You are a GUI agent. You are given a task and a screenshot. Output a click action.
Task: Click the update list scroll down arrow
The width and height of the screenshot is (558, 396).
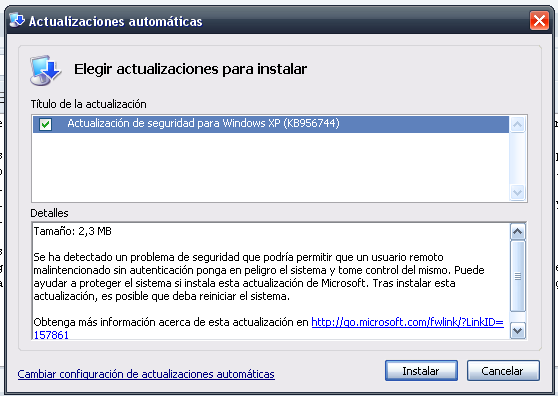pyautogui.click(x=517, y=192)
